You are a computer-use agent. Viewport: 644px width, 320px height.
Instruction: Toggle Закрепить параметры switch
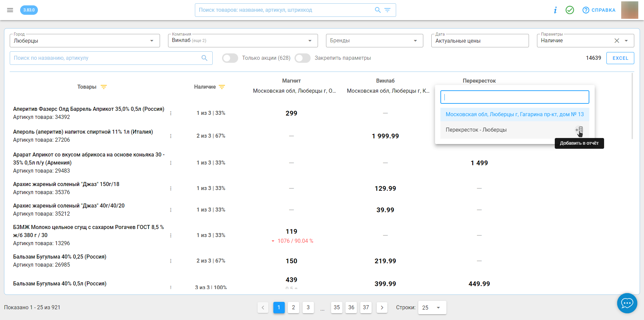tap(303, 58)
